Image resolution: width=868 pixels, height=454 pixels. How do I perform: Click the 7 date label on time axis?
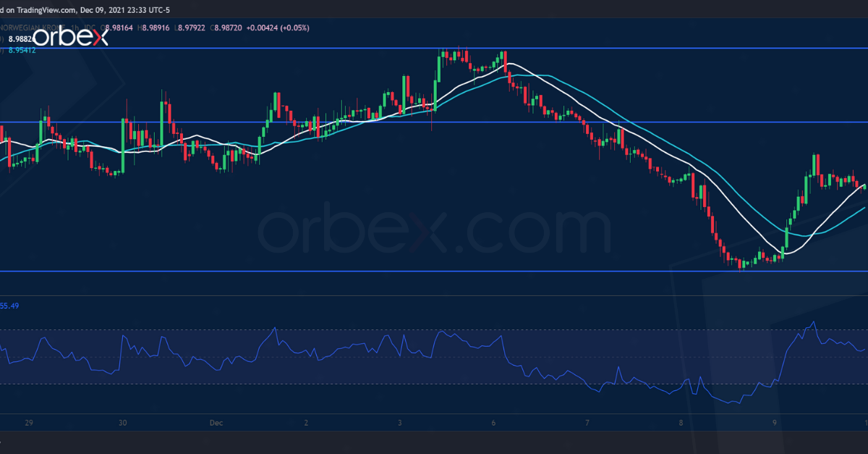coord(587,421)
